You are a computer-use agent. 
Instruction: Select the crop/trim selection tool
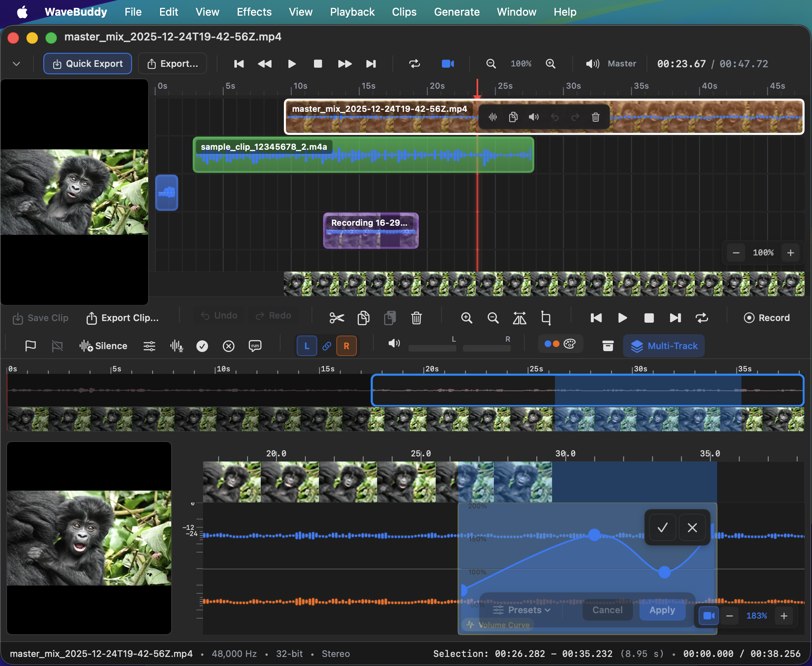pos(545,318)
